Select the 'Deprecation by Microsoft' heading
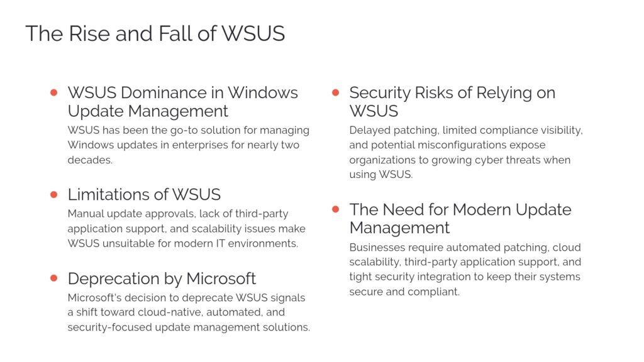The image size is (644, 362). tap(162, 278)
